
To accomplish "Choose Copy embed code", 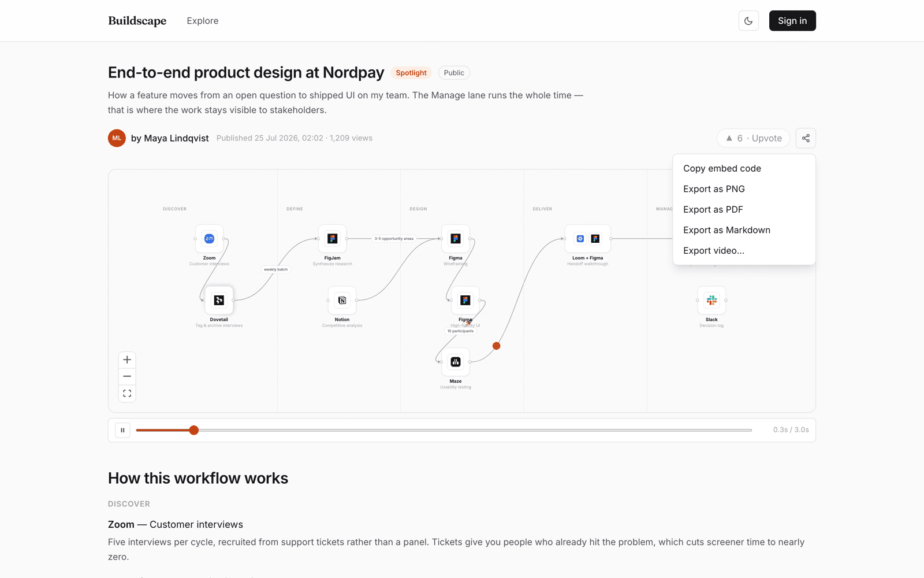I will tap(744, 168).
